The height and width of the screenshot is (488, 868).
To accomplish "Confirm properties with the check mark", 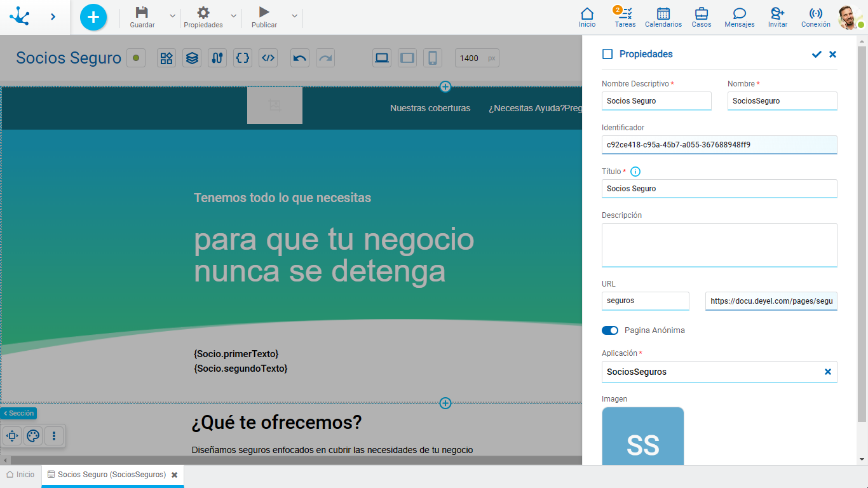I will coord(817,55).
